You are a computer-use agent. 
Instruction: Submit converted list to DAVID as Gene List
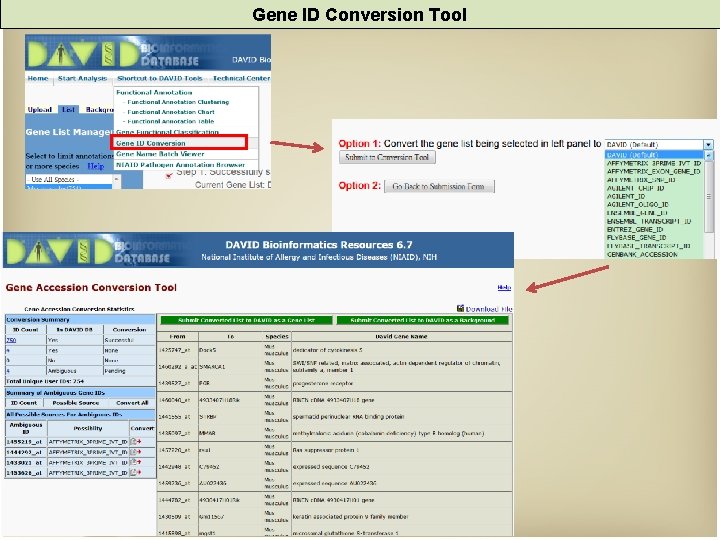tap(246, 320)
